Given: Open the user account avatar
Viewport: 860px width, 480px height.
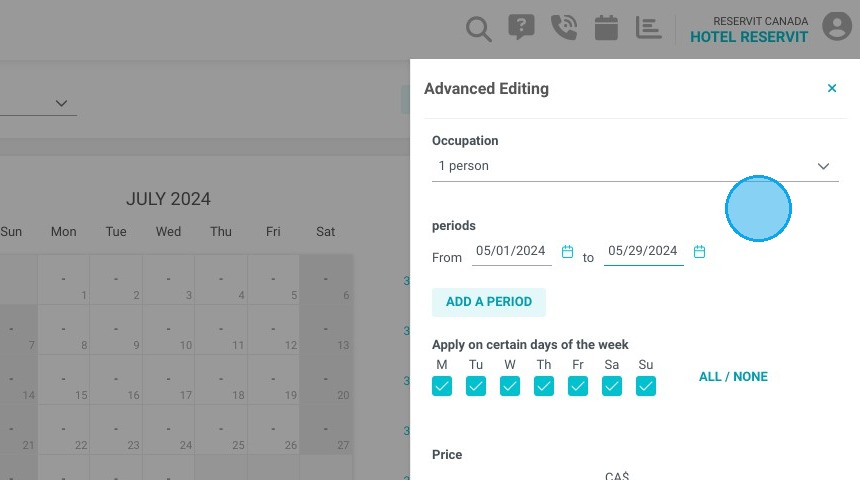Looking at the screenshot, I should [x=837, y=26].
